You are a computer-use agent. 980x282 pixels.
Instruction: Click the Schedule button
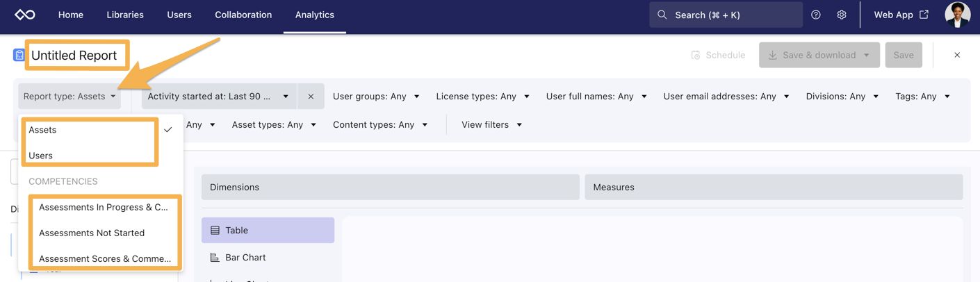[x=718, y=55]
